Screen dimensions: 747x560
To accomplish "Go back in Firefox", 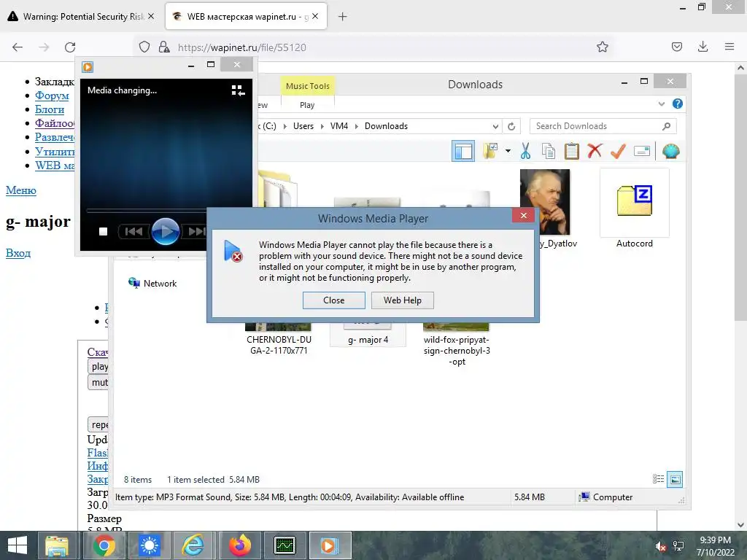I will tap(18, 47).
